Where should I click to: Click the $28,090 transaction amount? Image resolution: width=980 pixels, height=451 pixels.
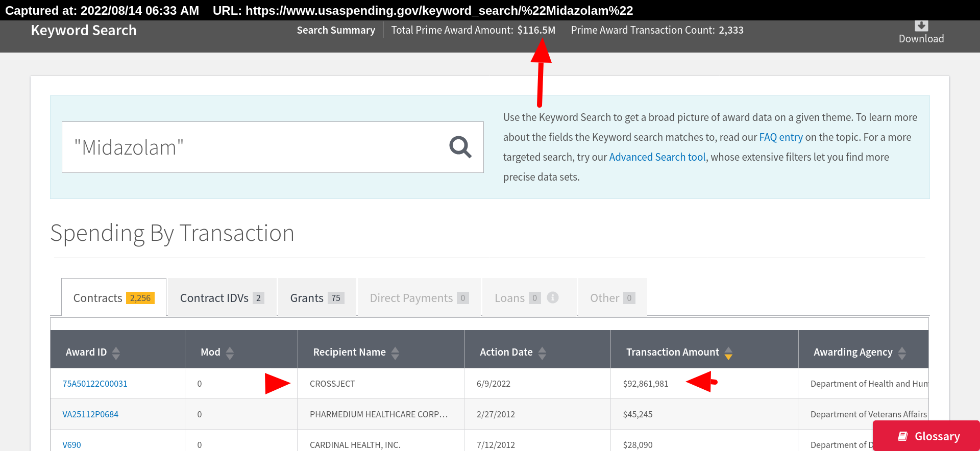pos(638,445)
